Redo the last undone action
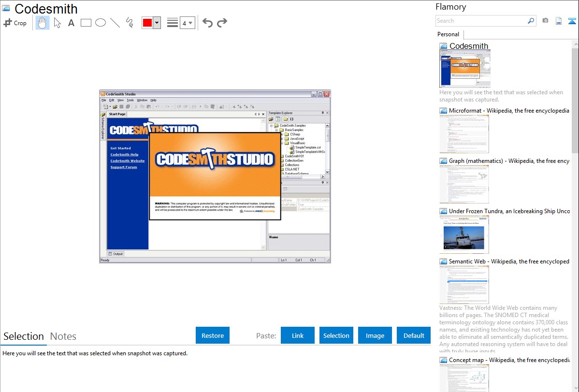 pos(222,23)
